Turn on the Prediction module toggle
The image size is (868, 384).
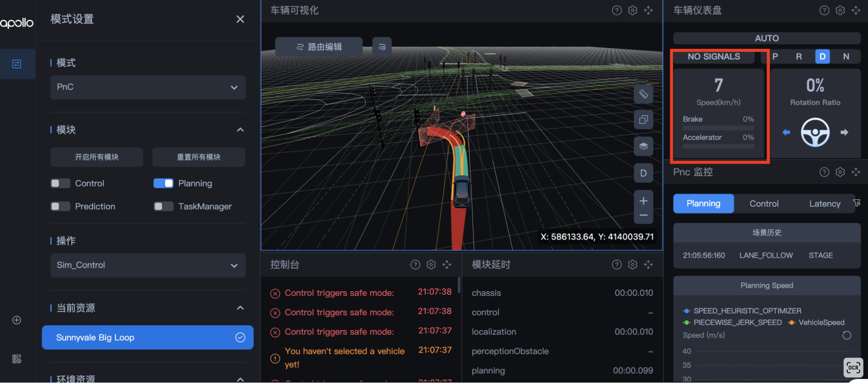[60, 206]
